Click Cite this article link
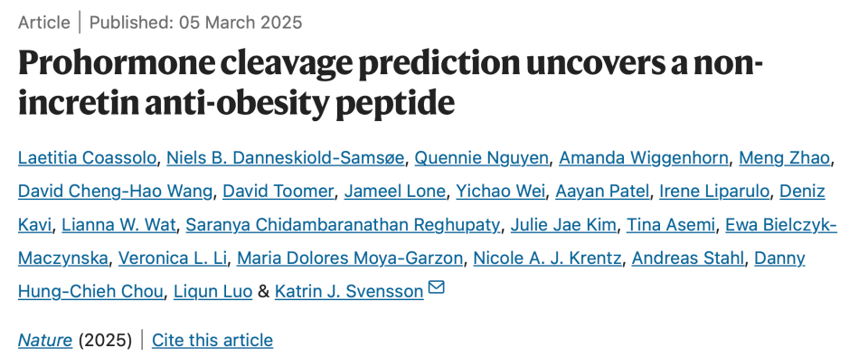 click(212, 340)
